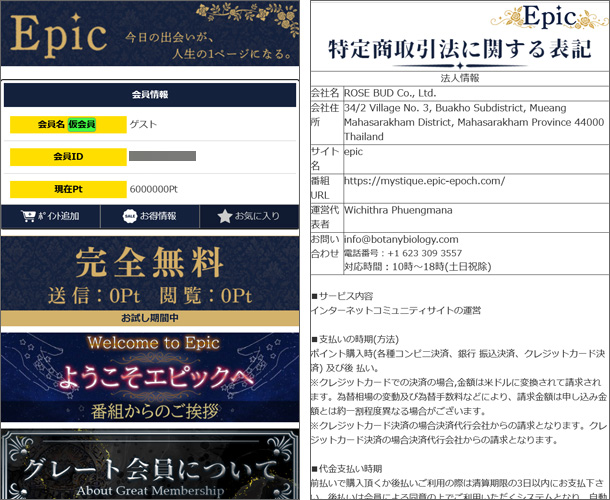Click the 会員ID yellow label
This screenshot has width=610, height=500.
tap(68, 157)
